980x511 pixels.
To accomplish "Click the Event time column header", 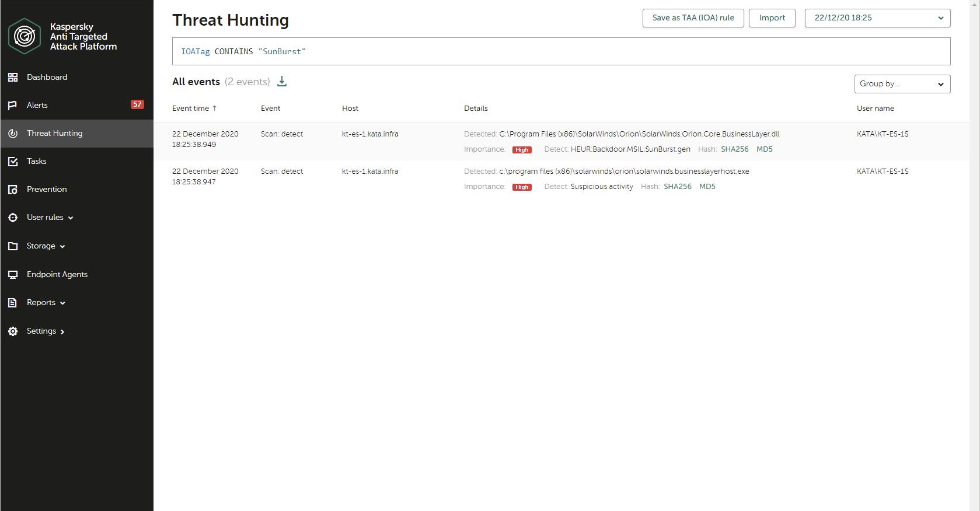I will 190,108.
